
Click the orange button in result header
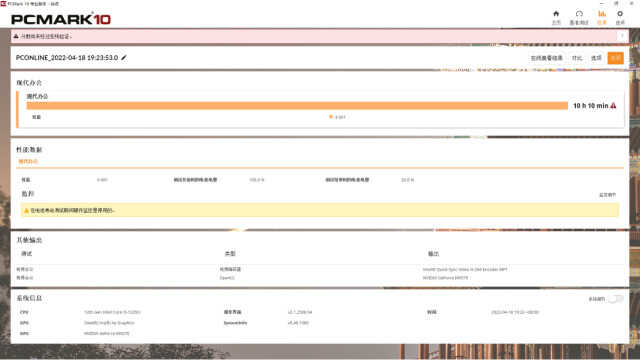click(x=616, y=58)
